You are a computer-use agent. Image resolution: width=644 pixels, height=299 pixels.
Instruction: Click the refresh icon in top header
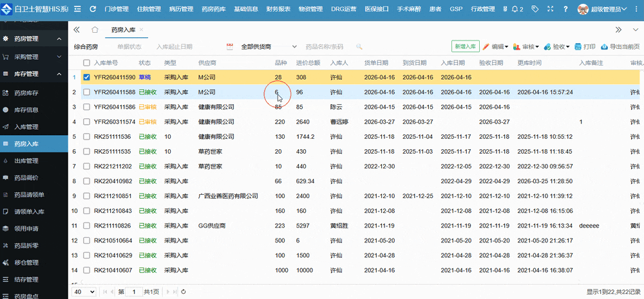(x=93, y=10)
